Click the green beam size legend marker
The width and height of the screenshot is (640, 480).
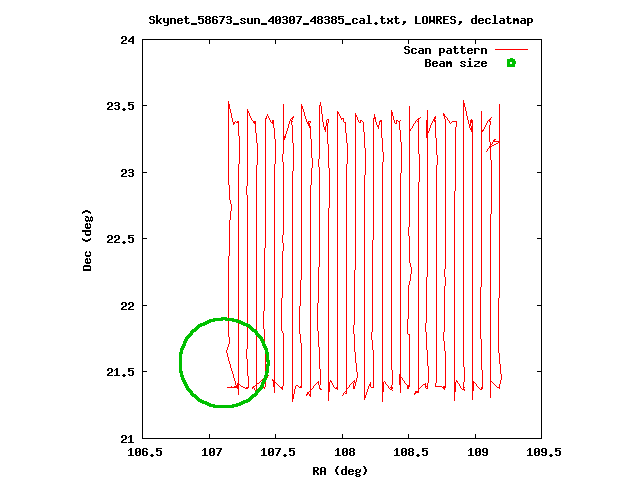pos(511,63)
